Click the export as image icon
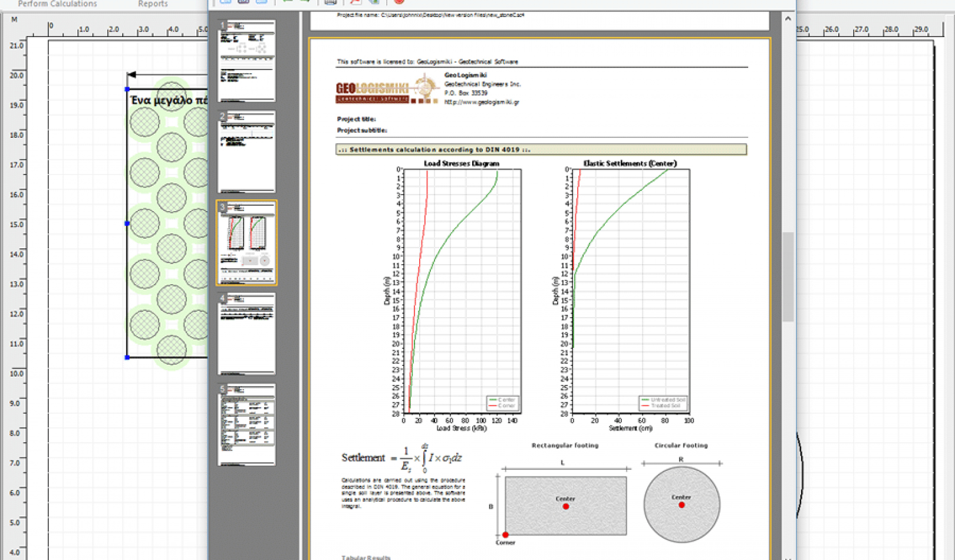The height and width of the screenshot is (560, 955). pos(374,2)
